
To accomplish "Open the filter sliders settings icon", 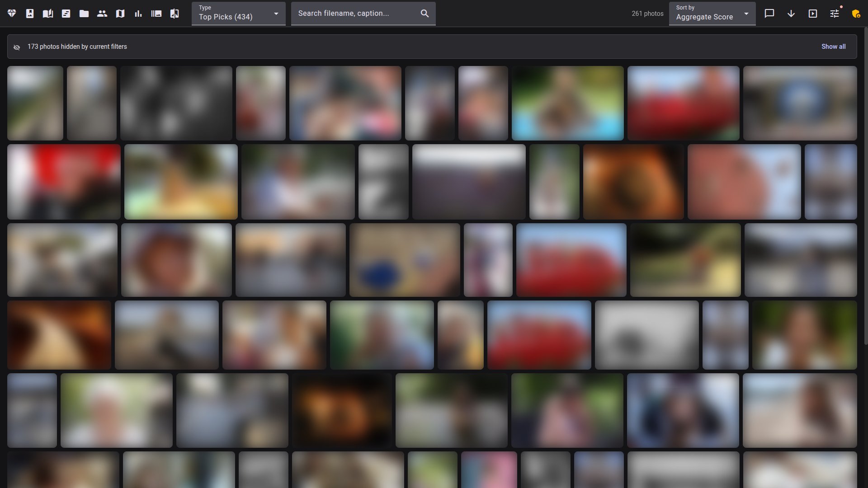I will [835, 14].
